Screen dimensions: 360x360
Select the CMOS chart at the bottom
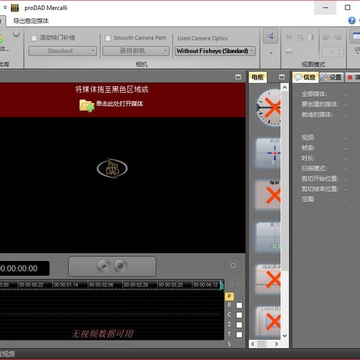tap(268, 322)
